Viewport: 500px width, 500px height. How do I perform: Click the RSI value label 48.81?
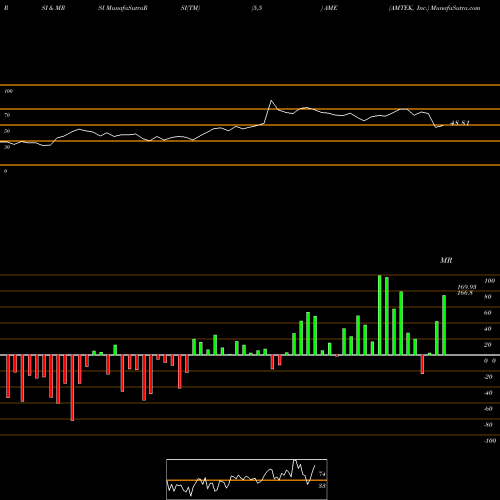point(460,123)
